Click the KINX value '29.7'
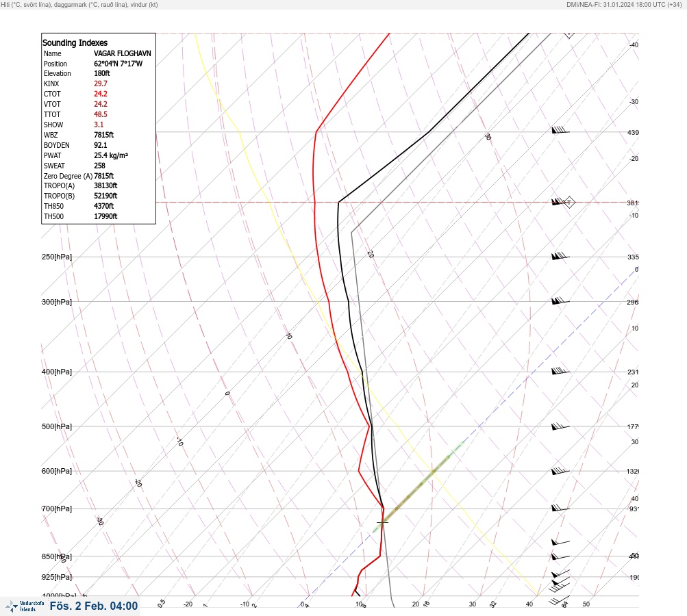The width and height of the screenshot is (687, 616). 100,84
